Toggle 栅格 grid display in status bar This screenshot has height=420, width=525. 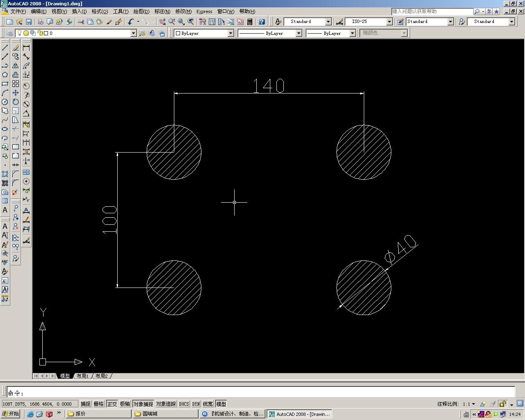pos(99,404)
